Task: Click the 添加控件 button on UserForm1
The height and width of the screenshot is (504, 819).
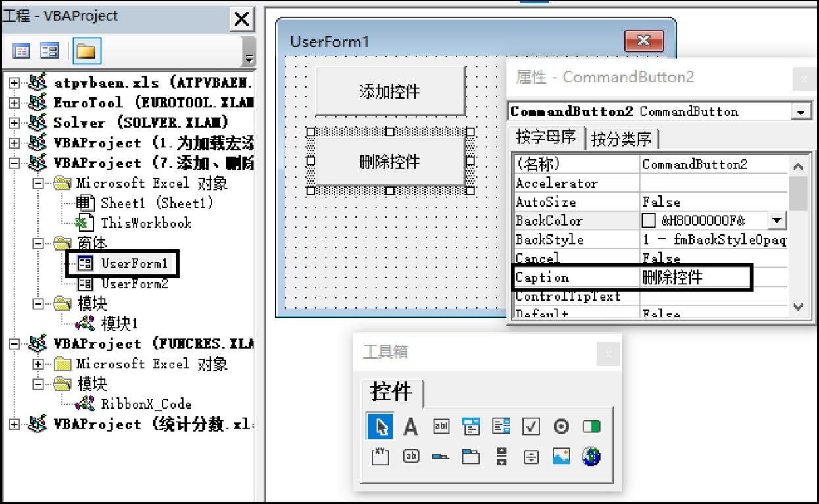Action: pos(390,91)
